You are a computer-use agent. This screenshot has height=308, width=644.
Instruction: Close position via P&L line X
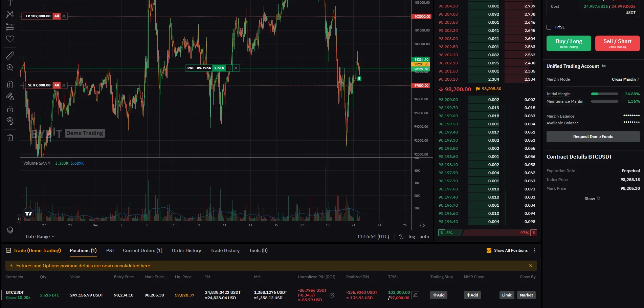coord(236,68)
